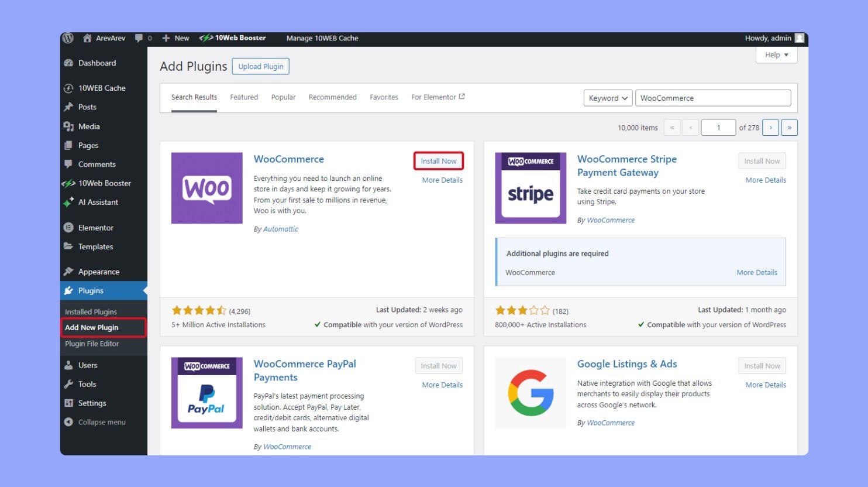Switch to the Popular plugins tab
The width and height of the screenshot is (868, 487).
[283, 97]
